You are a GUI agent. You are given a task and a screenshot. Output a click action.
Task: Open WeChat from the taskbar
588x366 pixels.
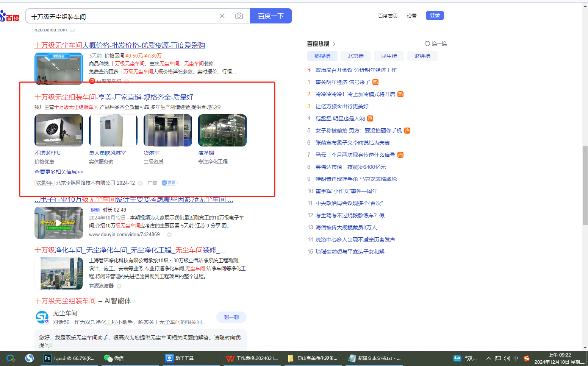pyautogui.click(x=114, y=358)
